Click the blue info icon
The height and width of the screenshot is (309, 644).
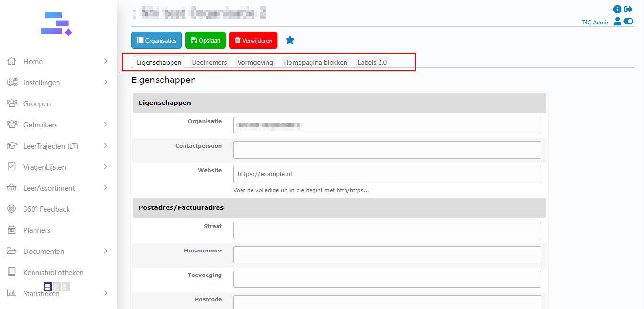617,9
